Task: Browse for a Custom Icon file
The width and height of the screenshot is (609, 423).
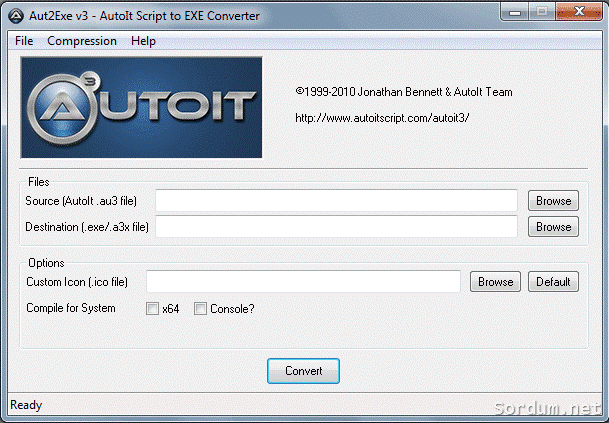Action: point(495,282)
